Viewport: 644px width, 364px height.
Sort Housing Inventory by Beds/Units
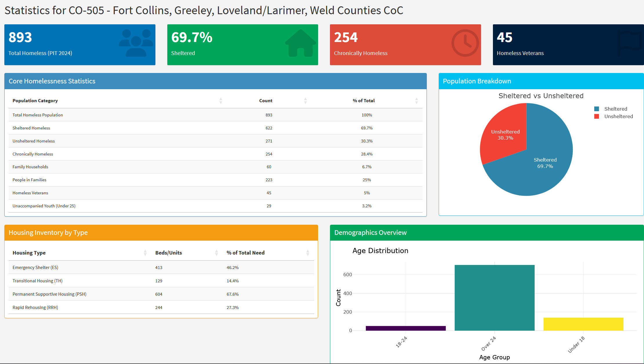pos(216,253)
